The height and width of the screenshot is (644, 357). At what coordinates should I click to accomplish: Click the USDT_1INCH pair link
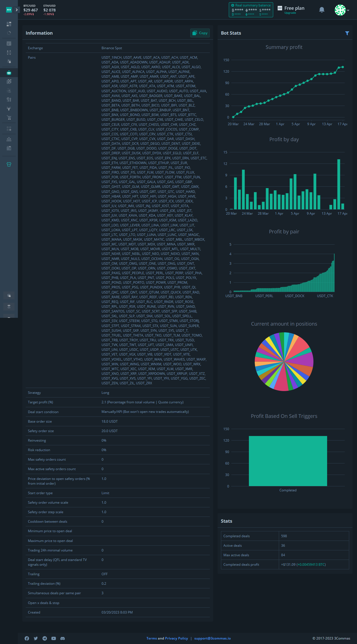(111, 58)
